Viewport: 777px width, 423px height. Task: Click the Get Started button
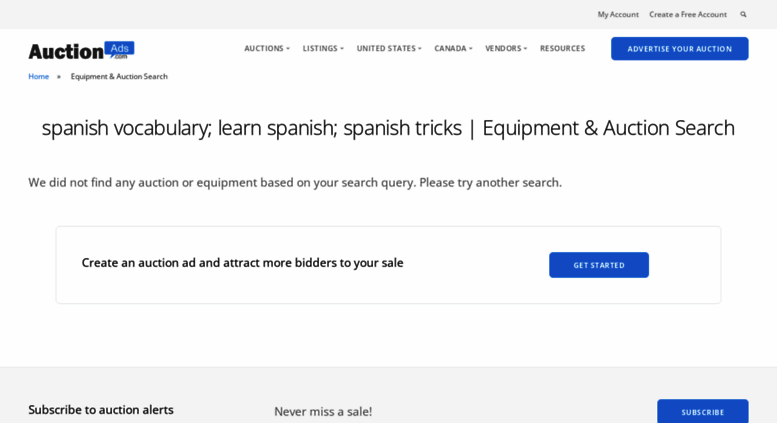coord(599,265)
